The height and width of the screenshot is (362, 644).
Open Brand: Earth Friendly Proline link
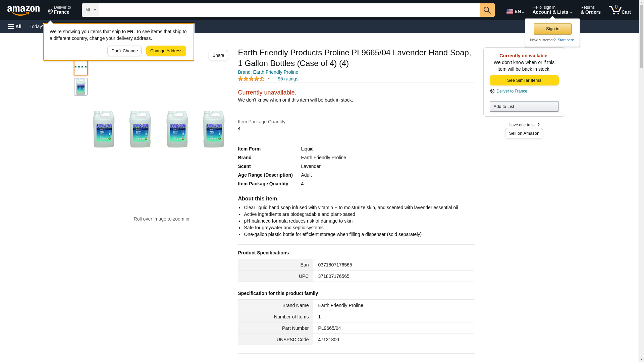point(268,72)
